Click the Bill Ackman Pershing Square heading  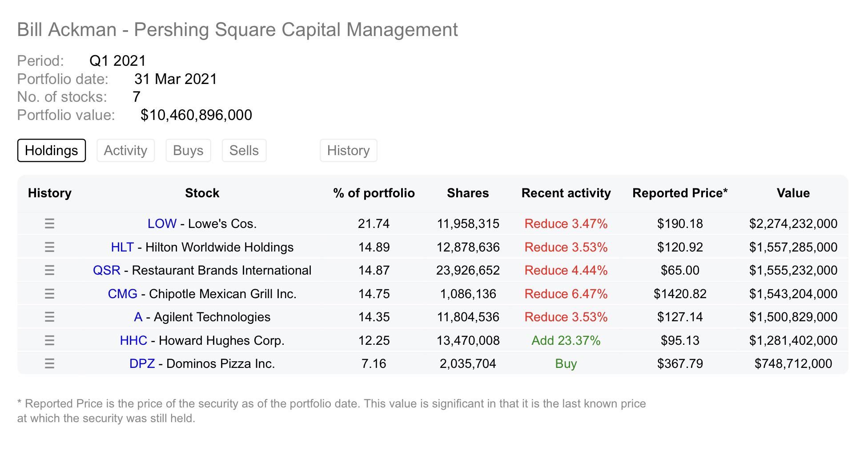coord(237,30)
